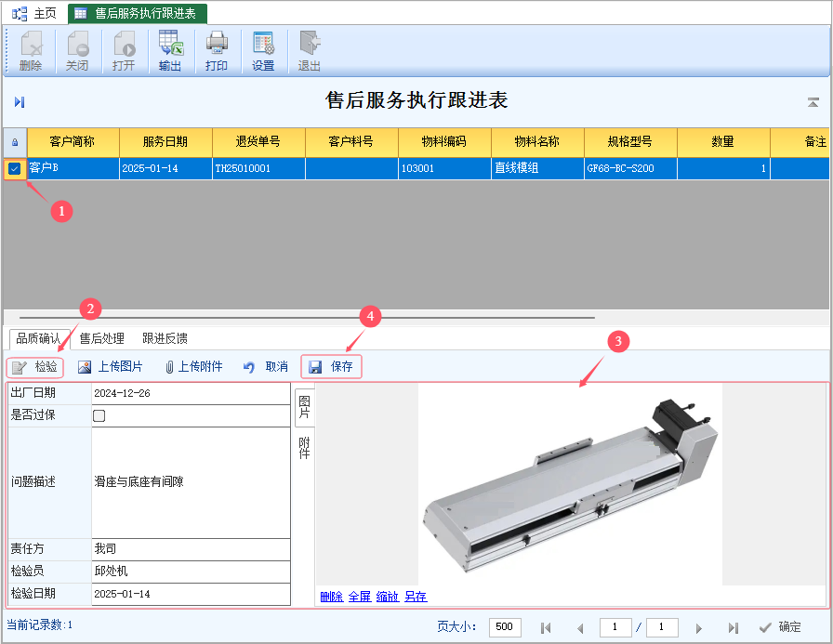Click the 数量 column header

(723, 142)
